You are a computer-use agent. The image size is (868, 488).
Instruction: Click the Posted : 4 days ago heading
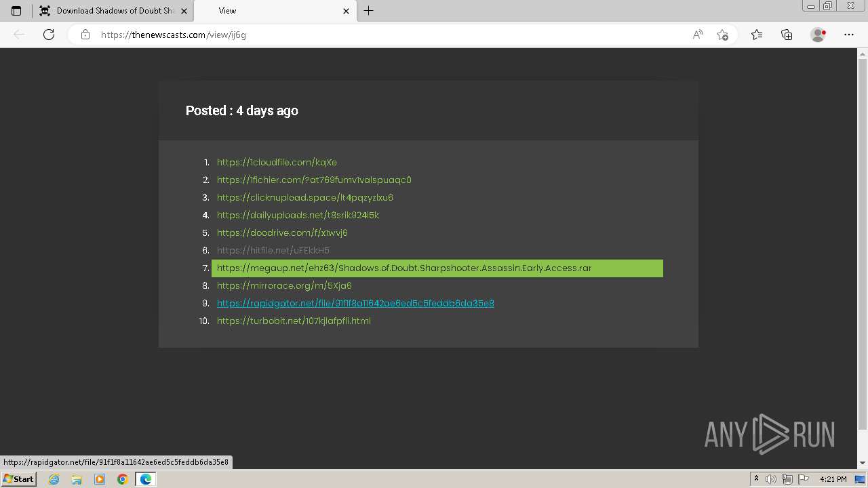pyautogui.click(x=242, y=110)
